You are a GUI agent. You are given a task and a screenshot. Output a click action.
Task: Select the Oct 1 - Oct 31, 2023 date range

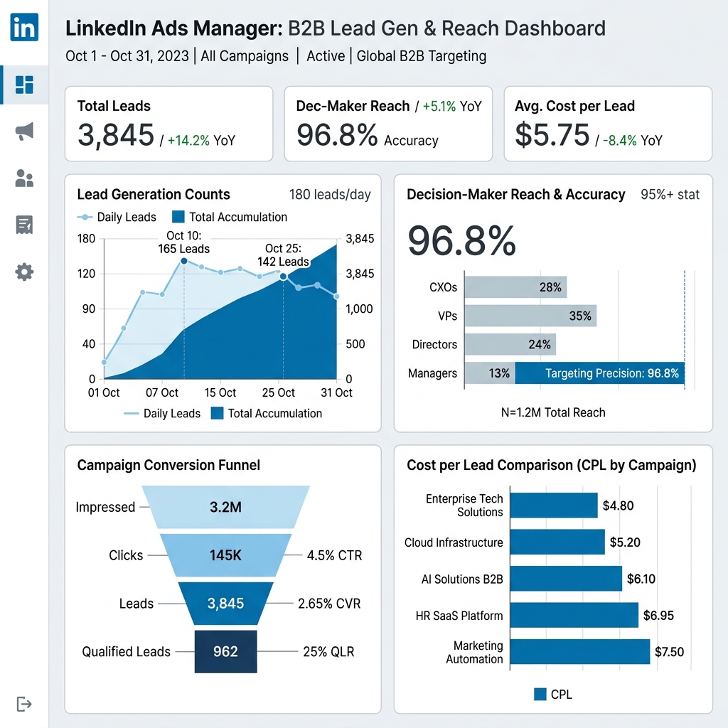pos(127,56)
